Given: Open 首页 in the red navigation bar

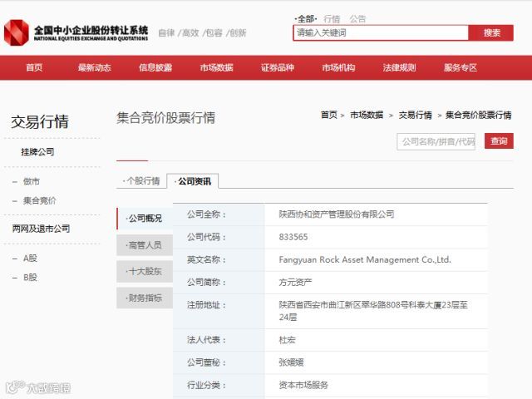Looking at the screenshot, I should [x=34, y=67].
